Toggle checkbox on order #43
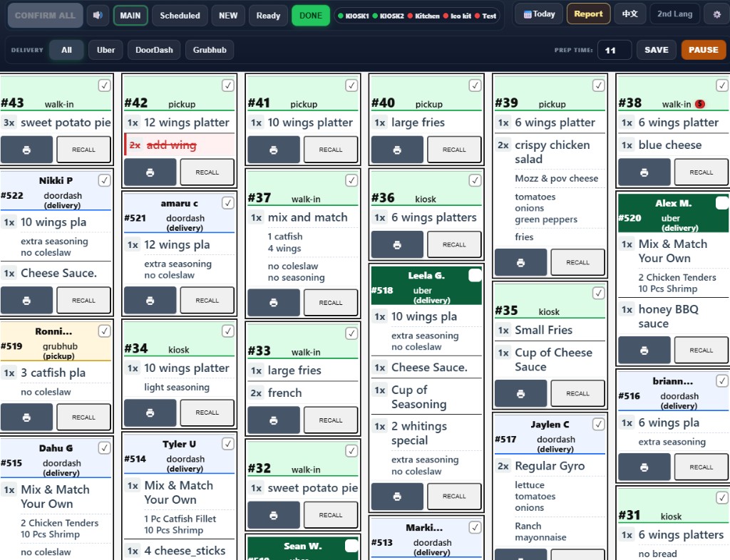This screenshot has width=730, height=560. coord(104,85)
